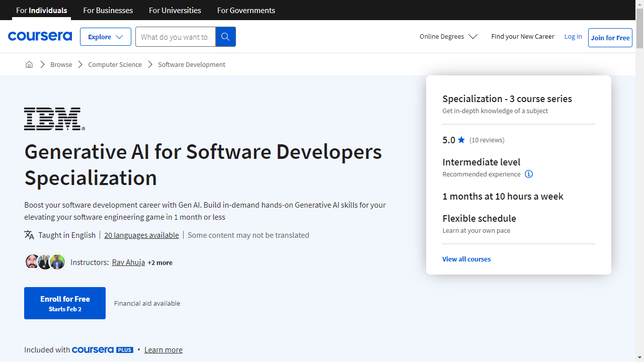The width and height of the screenshot is (644, 362).
Task: Open the Online Degrees dropdown
Action: coord(448,36)
